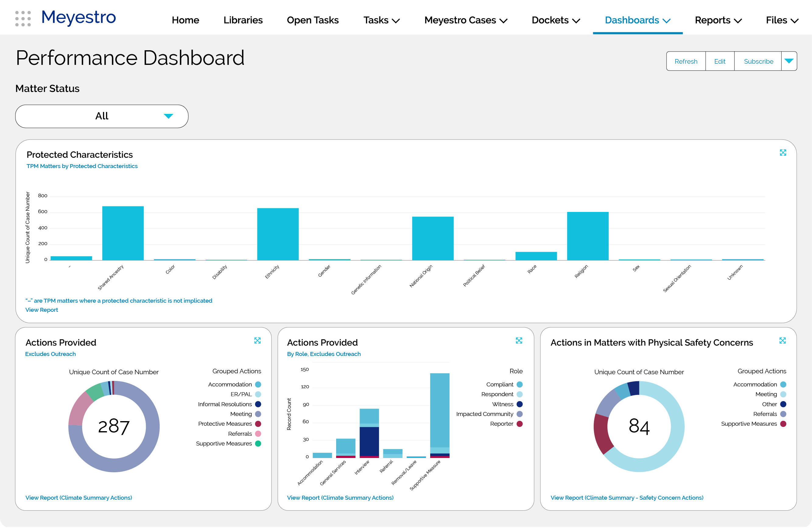Expand the Tasks menu
Viewport: 812px width, 528px height.
(381, 20)
